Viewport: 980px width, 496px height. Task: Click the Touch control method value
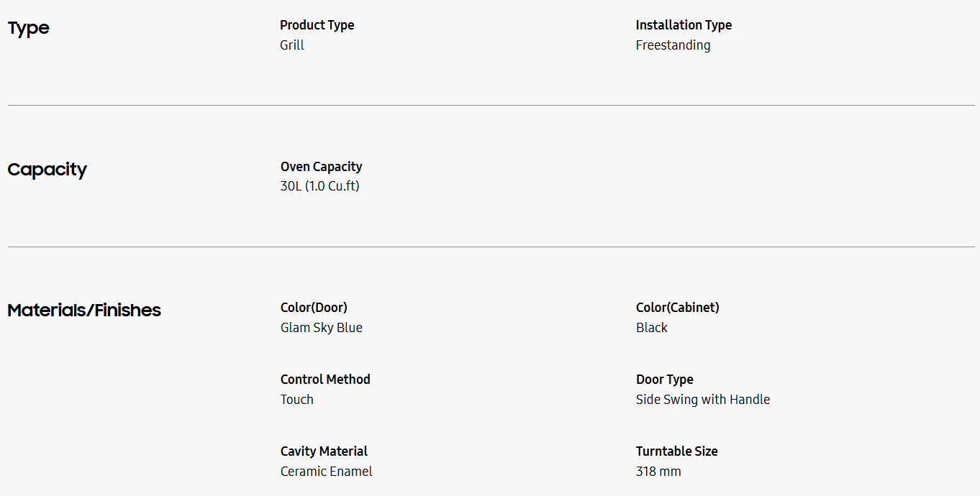pos(296,400)
